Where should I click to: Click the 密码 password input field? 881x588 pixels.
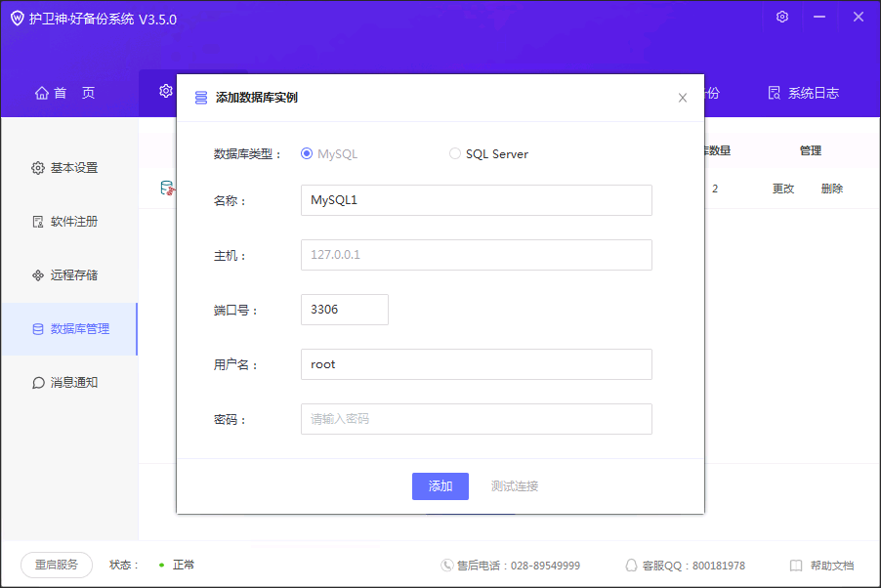[477, 419]
